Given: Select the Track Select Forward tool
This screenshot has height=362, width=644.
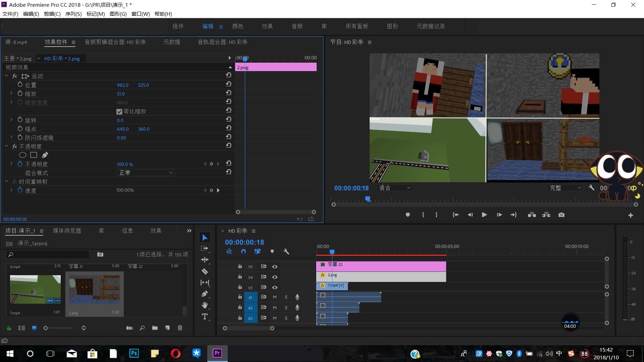Looking at the screenshot, I should pyautogui.click(x=205, y=249).
